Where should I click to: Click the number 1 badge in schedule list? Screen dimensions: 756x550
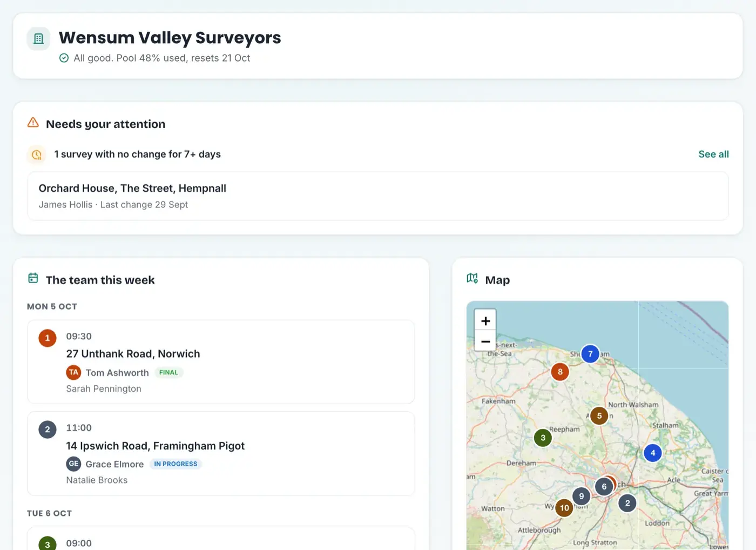pos(48,338)
